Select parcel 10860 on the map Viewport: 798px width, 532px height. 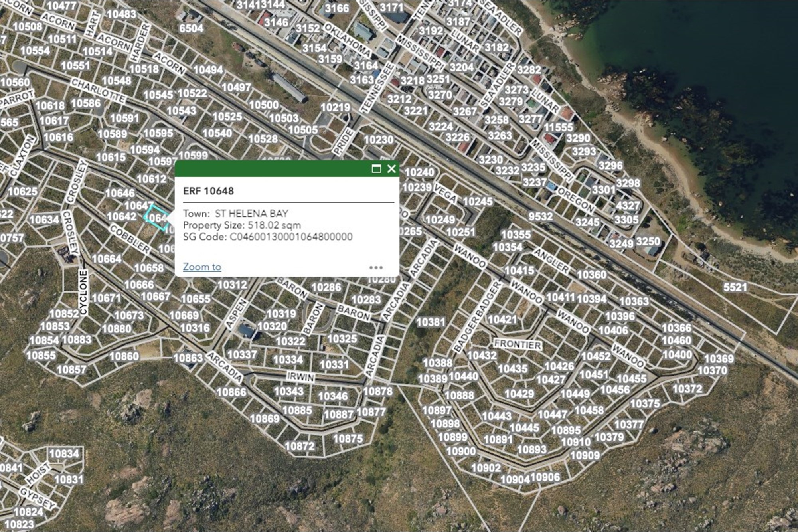124,356
